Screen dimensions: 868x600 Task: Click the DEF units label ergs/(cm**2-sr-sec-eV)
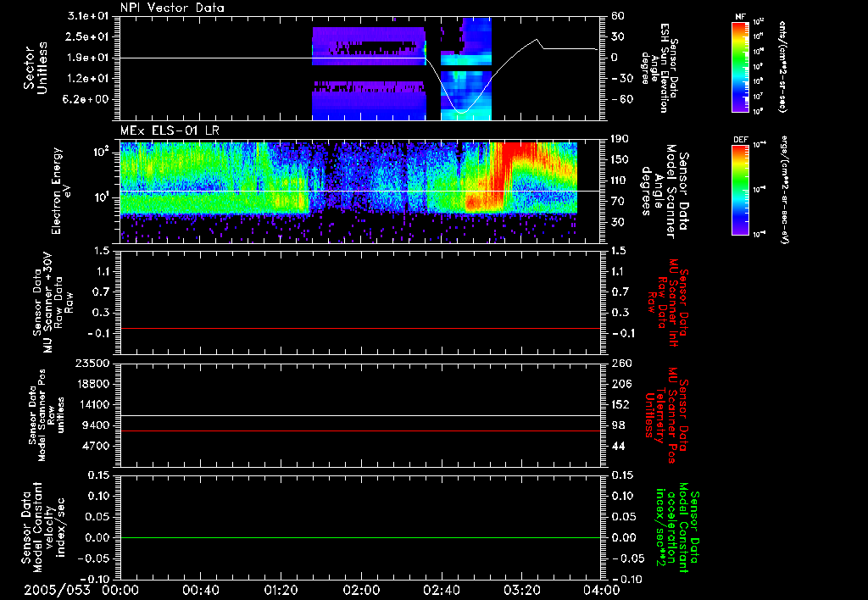(x=784, y=189)
